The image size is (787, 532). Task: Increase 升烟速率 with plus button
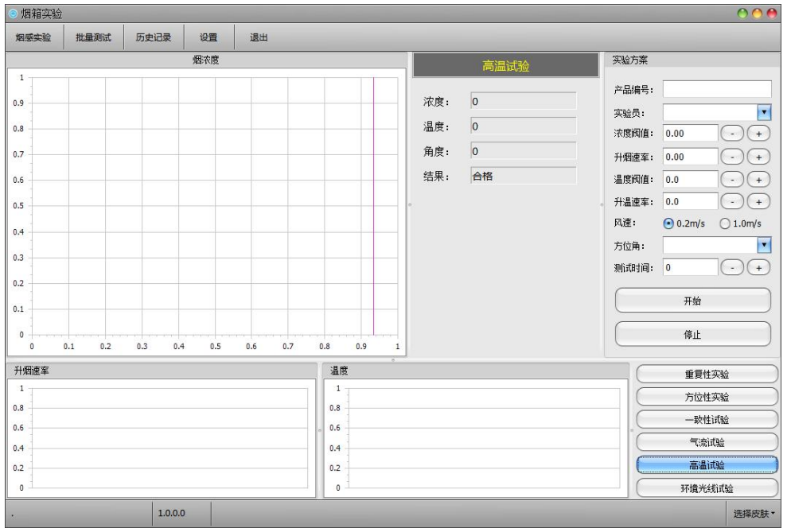[x=759, y=157]
